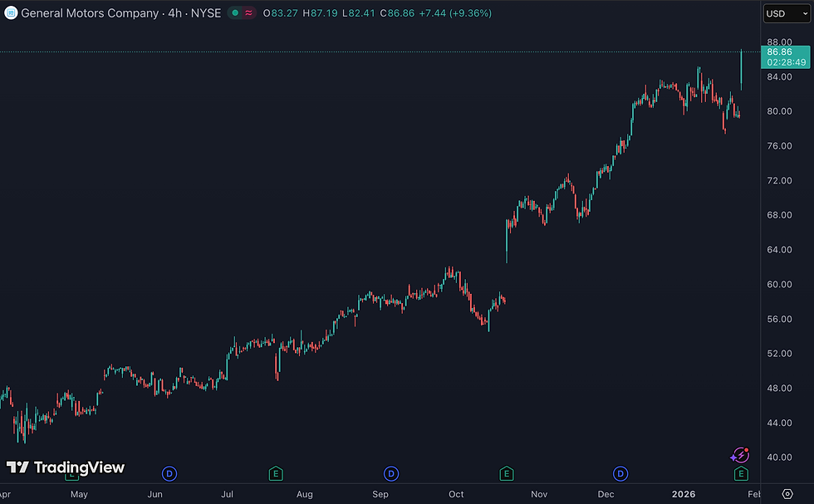Viewport: 814px width, 504px height.
Task: Select the open value O83.27
Action: [281, 13]
